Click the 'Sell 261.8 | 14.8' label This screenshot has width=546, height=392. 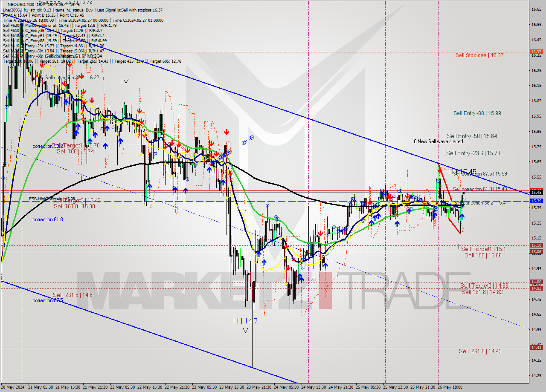click(73, 295)
